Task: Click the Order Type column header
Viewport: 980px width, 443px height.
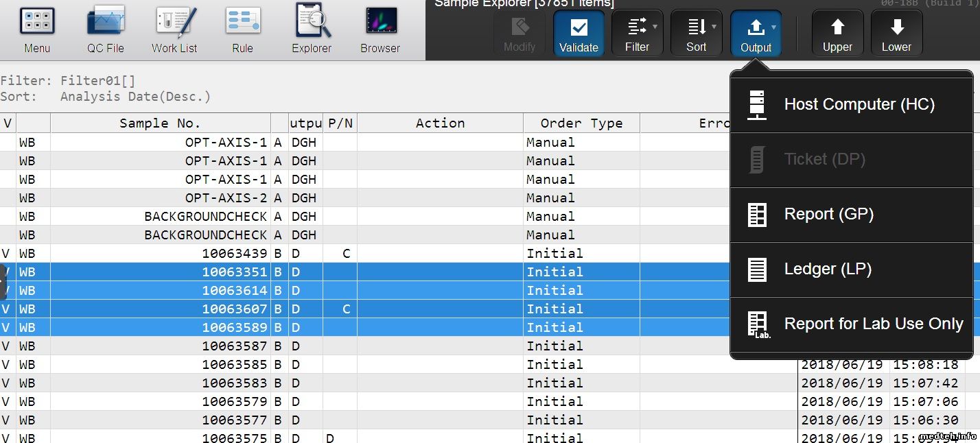Action: point(581,123)
